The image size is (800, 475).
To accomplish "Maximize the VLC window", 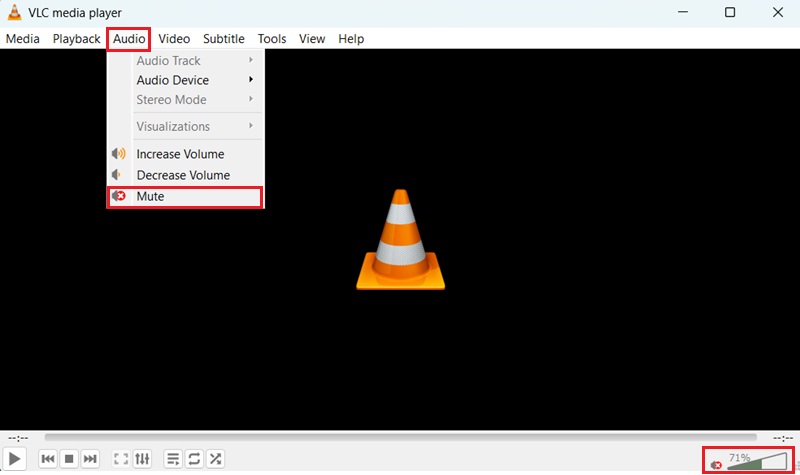I will click(730, 12).
